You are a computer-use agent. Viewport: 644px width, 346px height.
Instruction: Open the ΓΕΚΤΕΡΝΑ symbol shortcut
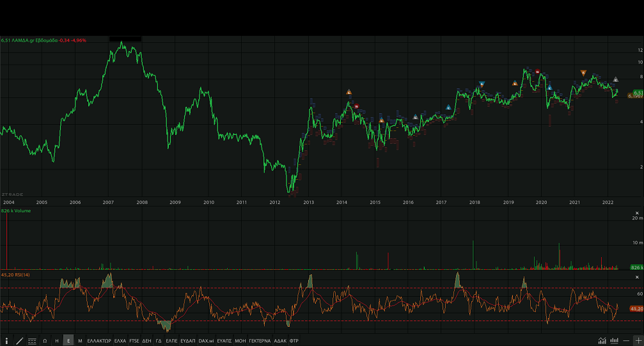(x=260, y=341)
